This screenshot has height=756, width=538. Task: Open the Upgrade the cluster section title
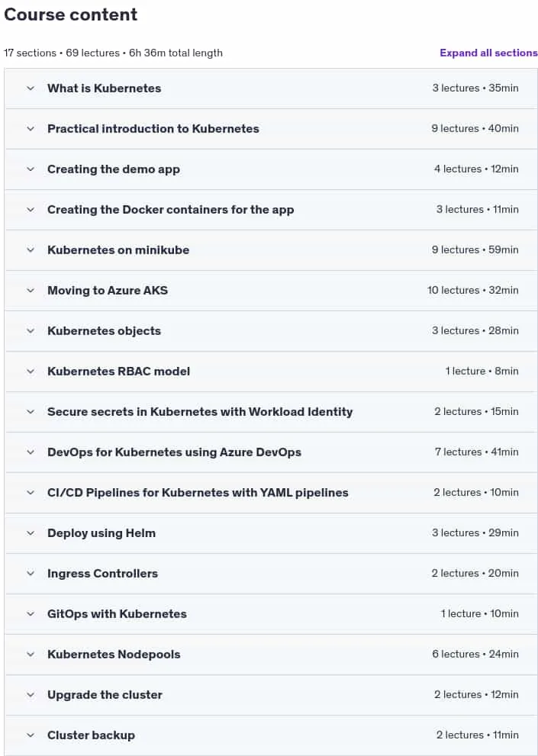pos(105,695)
